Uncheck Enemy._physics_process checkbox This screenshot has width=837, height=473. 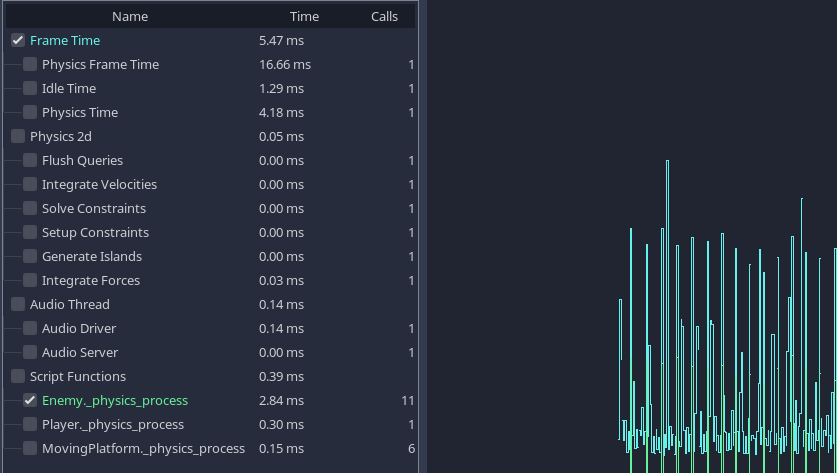(30, 401)
